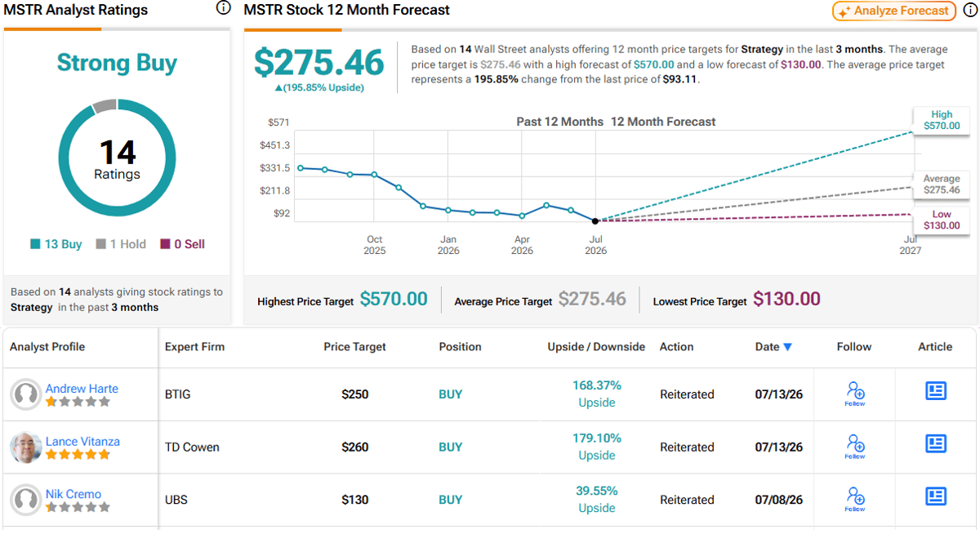The height and width of the screenshot is (534, 980).
Task: Click the High $570.00 forecast label
Action: (x=942, y=121)
